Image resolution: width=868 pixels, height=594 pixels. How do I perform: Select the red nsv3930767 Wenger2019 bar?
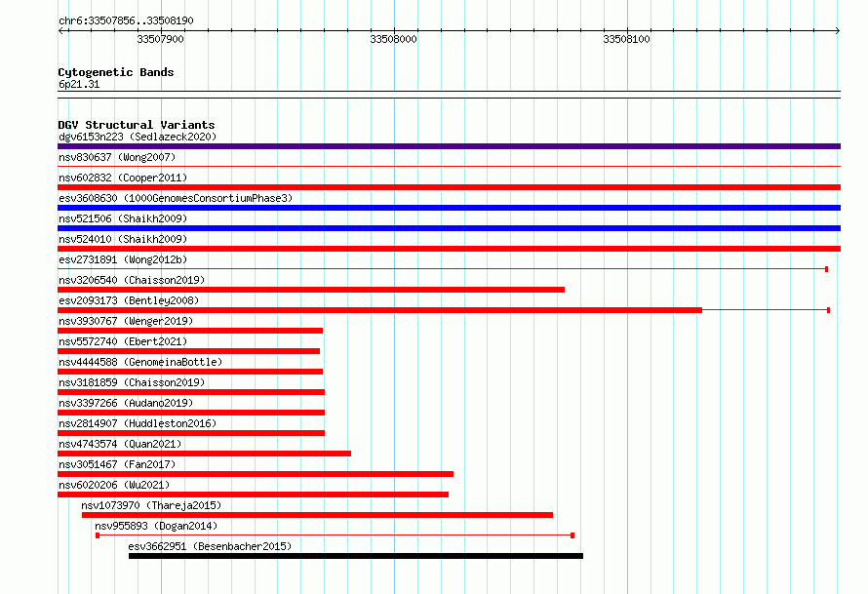(x=190, y=331)
